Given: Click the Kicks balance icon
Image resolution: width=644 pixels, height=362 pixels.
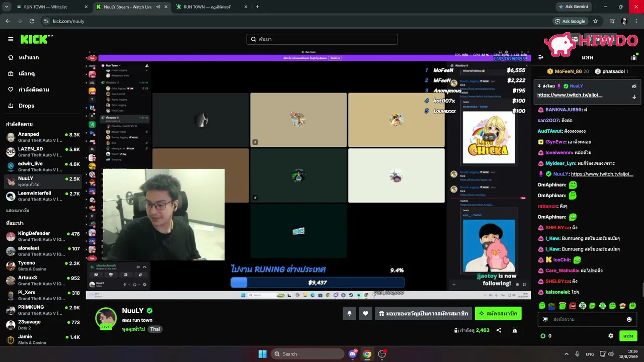Looking at the screenshot, I should point(543,336).
